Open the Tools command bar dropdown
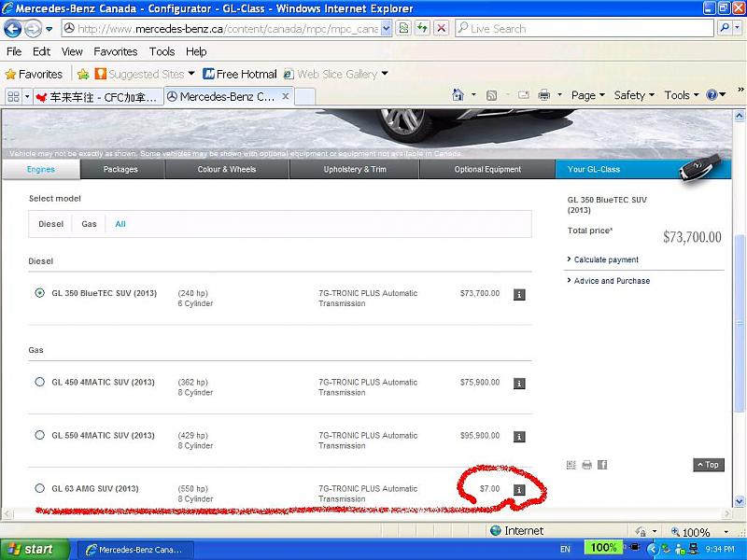 pyautogui.click(x=682, y=95)
